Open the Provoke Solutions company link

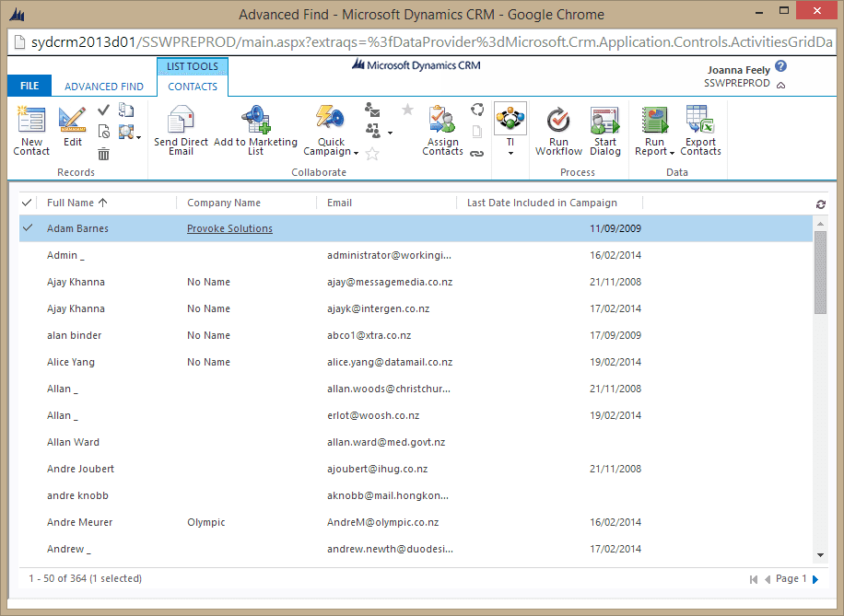(x=229, y=228)
